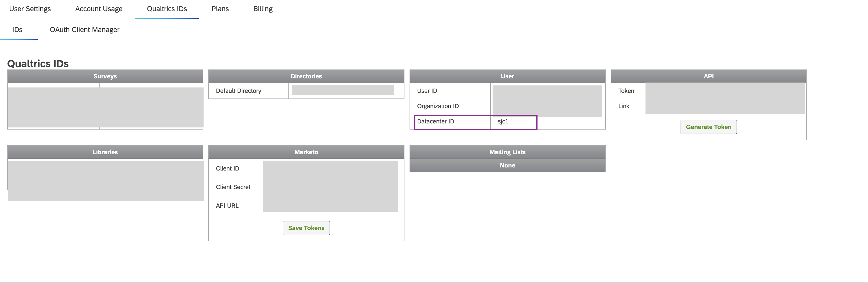The image size is (868, 283).
Task: Click the Marketo API URL label
Action: [227, 206]
